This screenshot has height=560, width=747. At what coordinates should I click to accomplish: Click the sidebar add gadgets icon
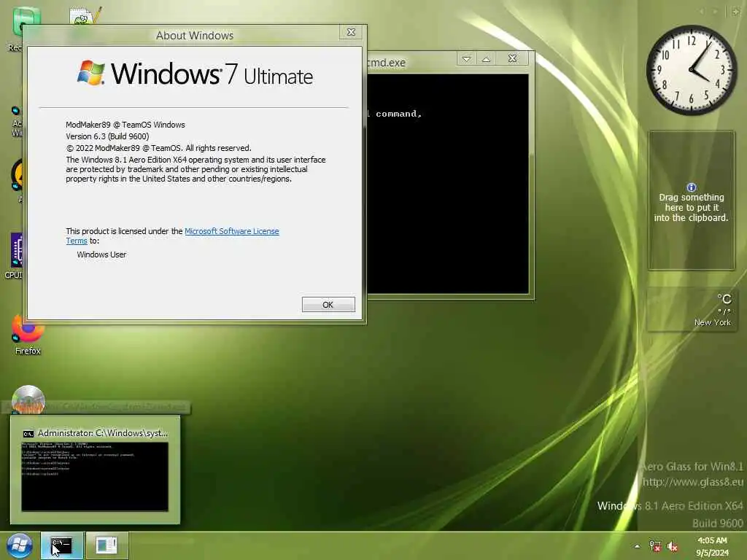click(735, 12)
